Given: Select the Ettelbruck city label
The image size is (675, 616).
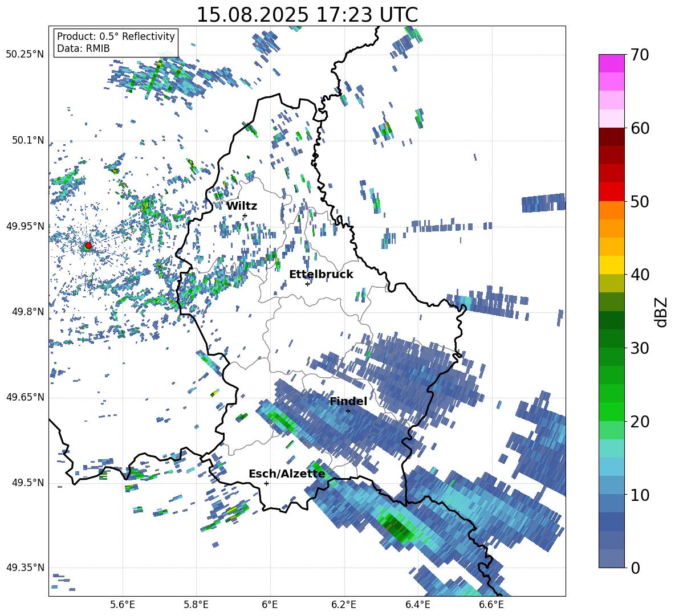Looking at the screenshot, I should [321, 275].
